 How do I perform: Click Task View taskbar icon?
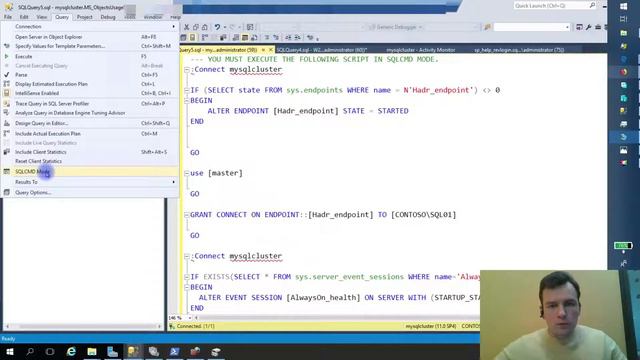click(50, 351)
